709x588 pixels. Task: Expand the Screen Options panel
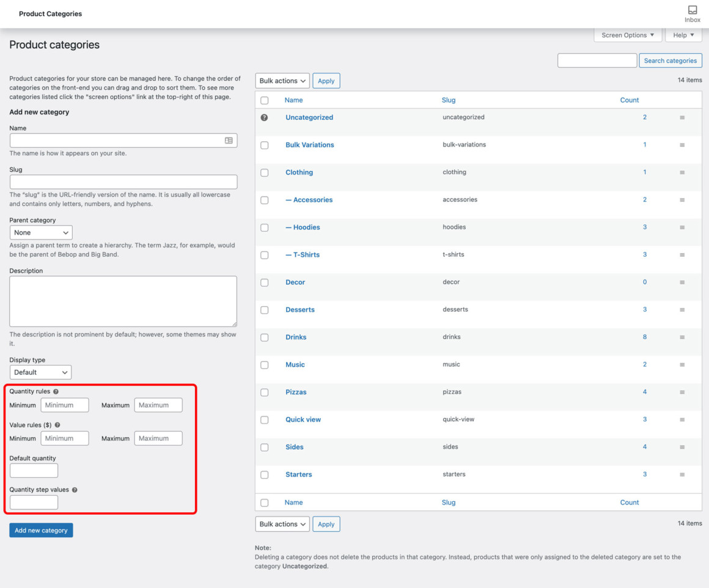(x=627, y=35)
